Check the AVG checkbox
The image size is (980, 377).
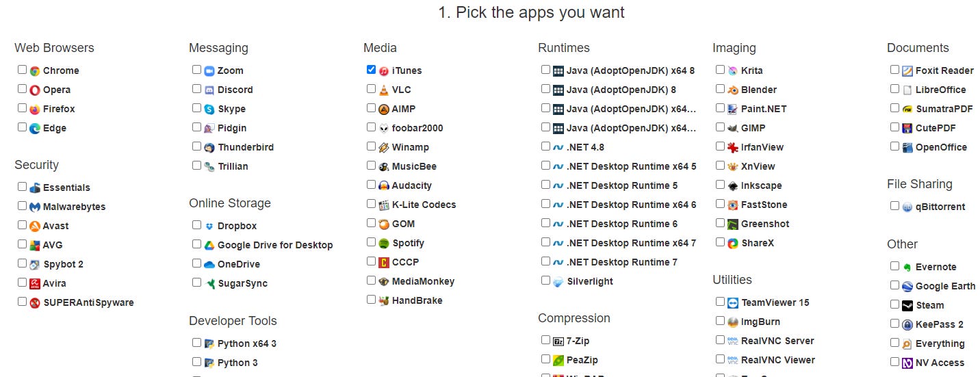pyautogui.click(x=22, y=244)
